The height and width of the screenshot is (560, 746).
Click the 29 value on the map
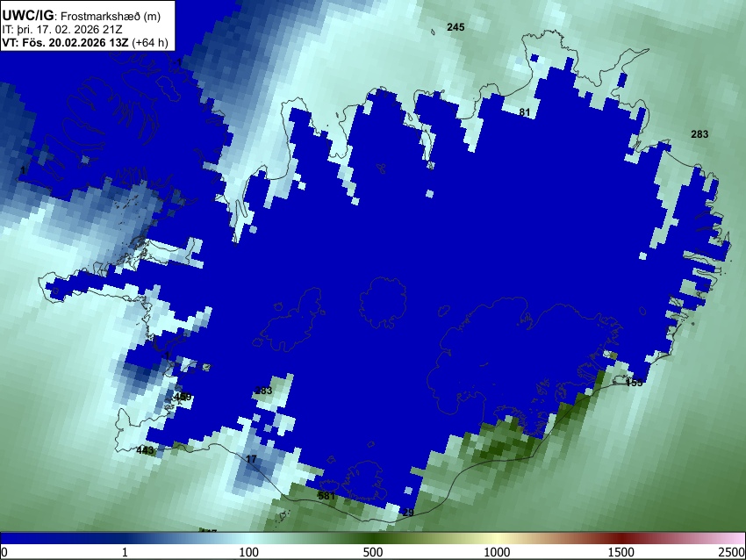point(408,513)
